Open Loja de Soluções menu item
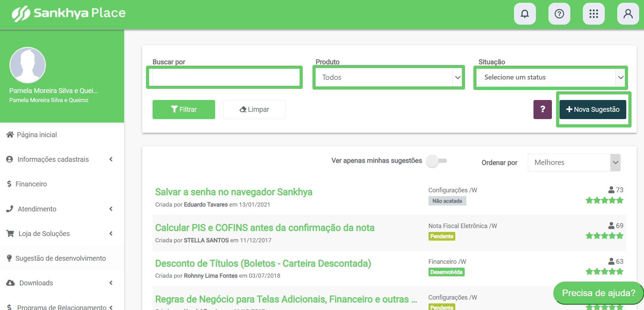 point(62,234)
